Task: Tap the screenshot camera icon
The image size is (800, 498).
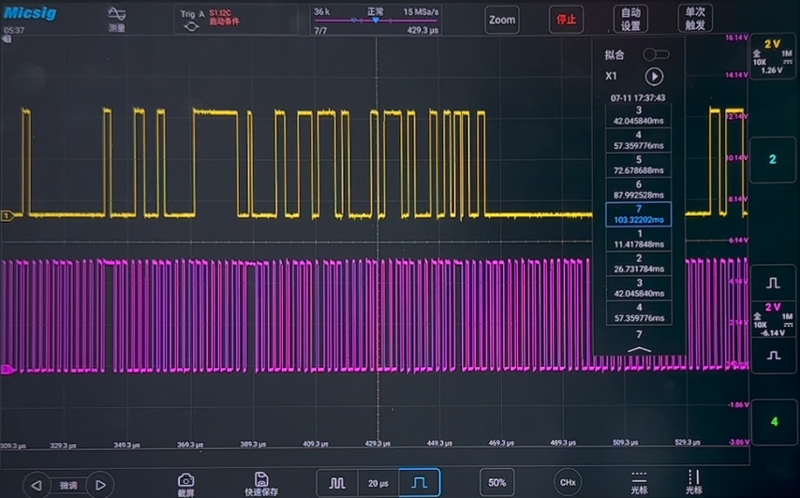Action: [x=185, y=483]
